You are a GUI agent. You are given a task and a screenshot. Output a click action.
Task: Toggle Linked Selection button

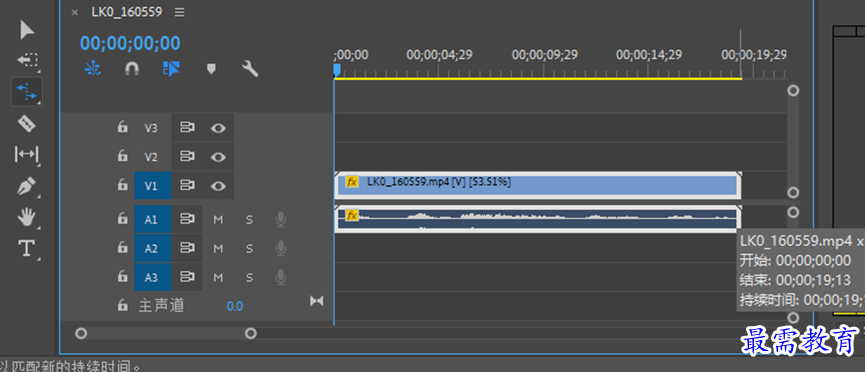coord(172,69)
